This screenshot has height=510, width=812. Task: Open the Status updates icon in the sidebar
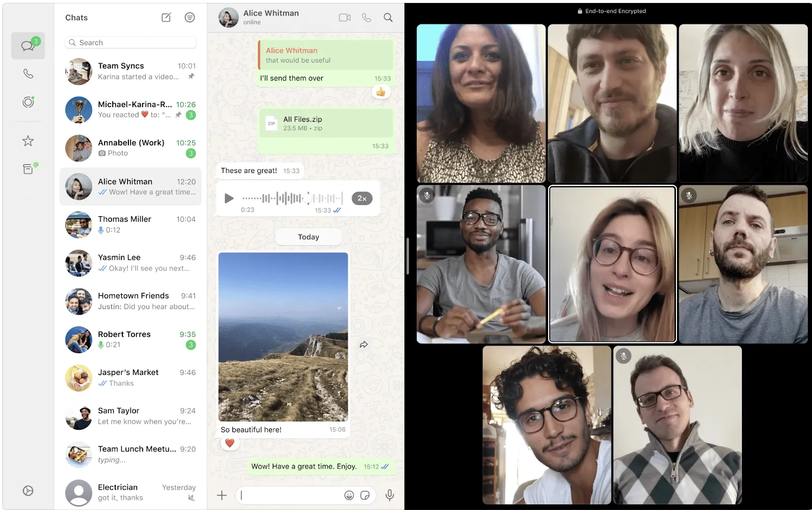28,102
